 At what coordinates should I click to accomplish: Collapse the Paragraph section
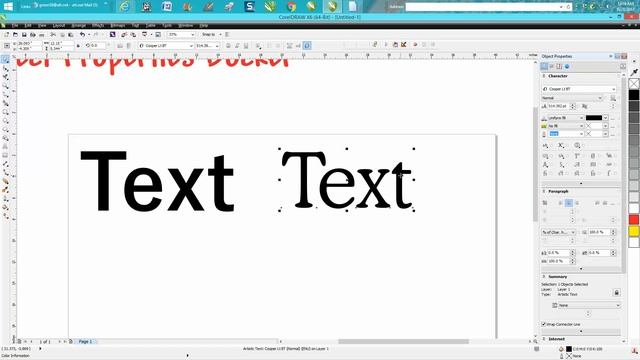coord(544,191)
